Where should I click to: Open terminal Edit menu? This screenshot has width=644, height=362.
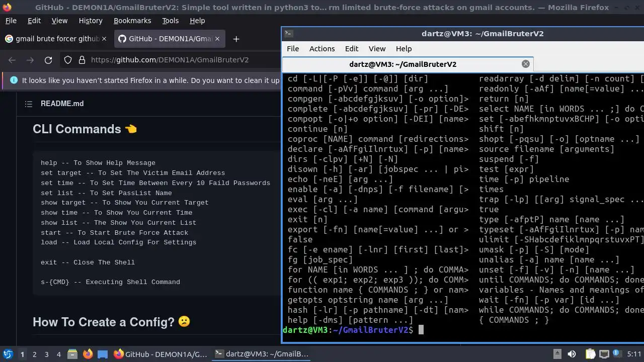coord(352,49)
